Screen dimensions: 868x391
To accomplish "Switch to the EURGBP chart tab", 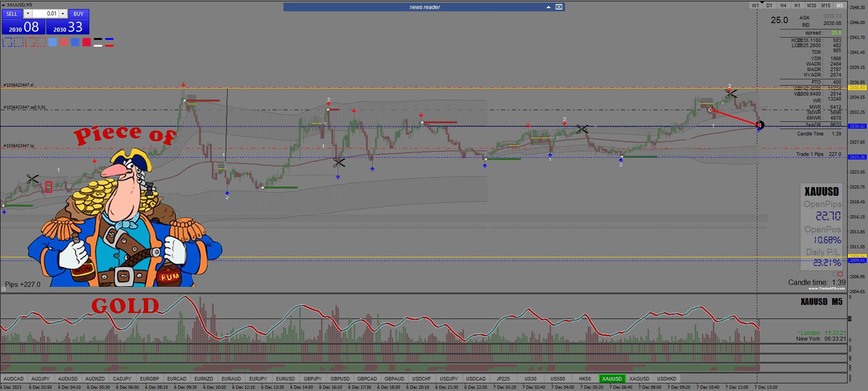I will [x=150, y=379].
